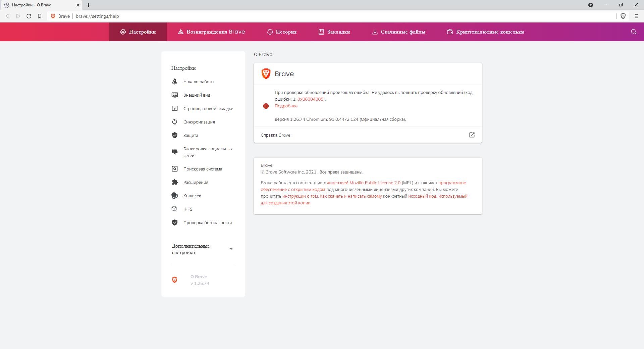This screenshot has width=644, height=349.
Task: Click the IPFS cube icon
Action: [x=174, y=209]
